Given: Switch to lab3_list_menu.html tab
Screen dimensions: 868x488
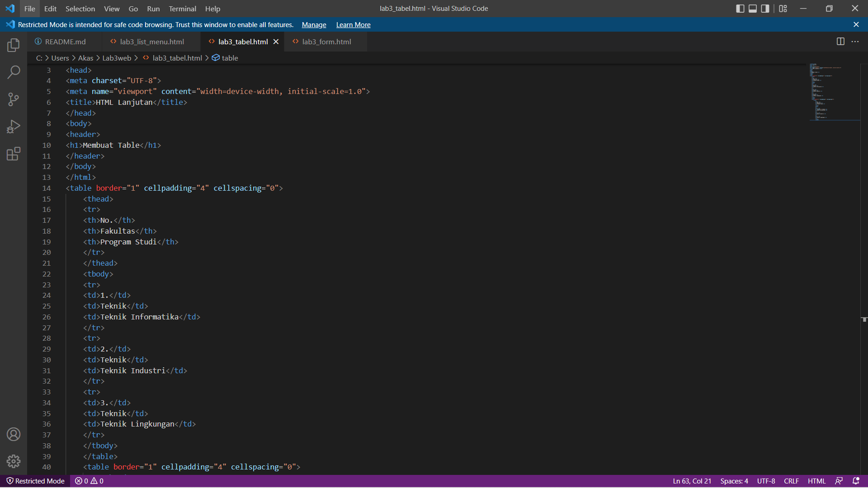Looking at the screenshot, I should 151,42.
